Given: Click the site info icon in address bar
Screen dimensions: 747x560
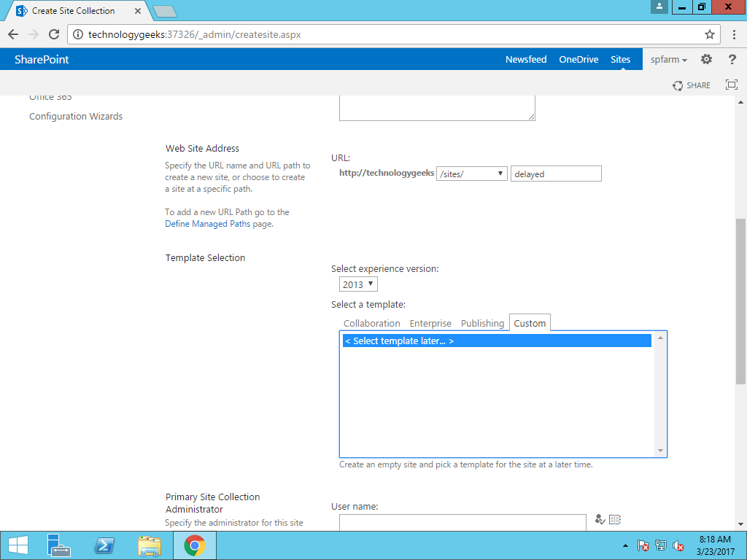Looking at the screenshot, I should coord(78,34).
